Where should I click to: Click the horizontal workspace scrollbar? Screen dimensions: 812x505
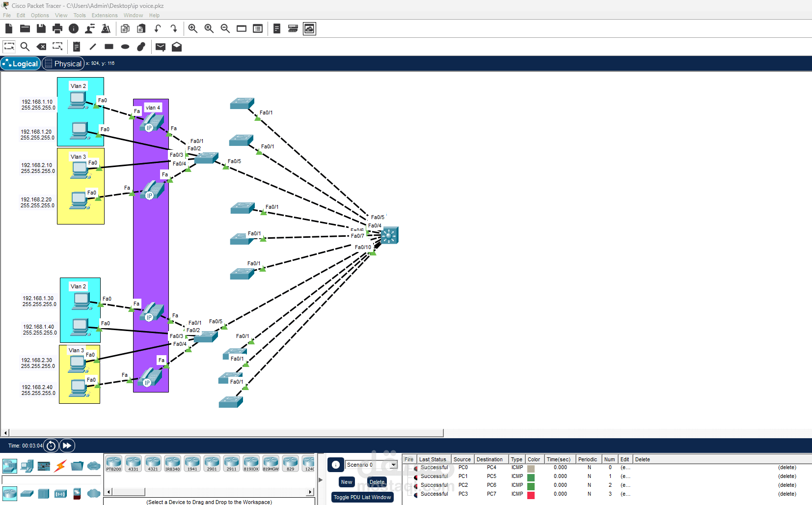point(221,433)
